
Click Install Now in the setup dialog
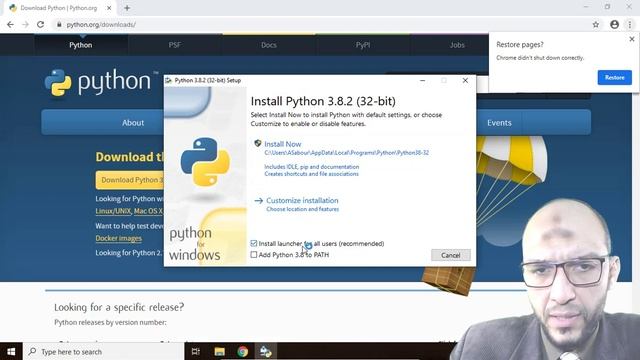click(x=282, y=144)
